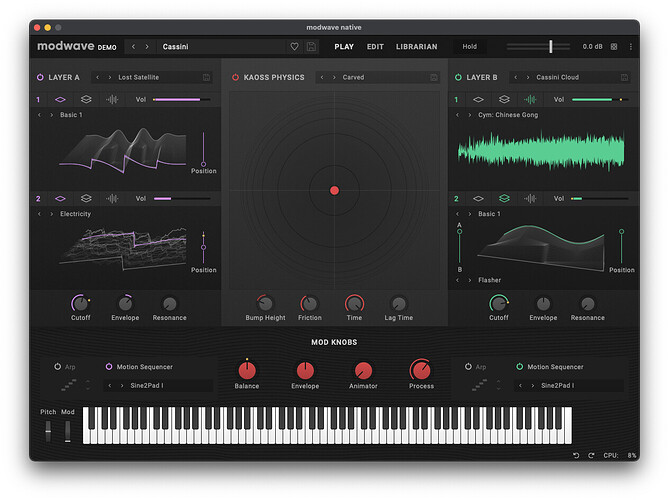Image resolution: width=669 pixels, height=500 pixels.
Task: Click the Layer A arp pattern steps icon
Action: (x=69, y=385)
